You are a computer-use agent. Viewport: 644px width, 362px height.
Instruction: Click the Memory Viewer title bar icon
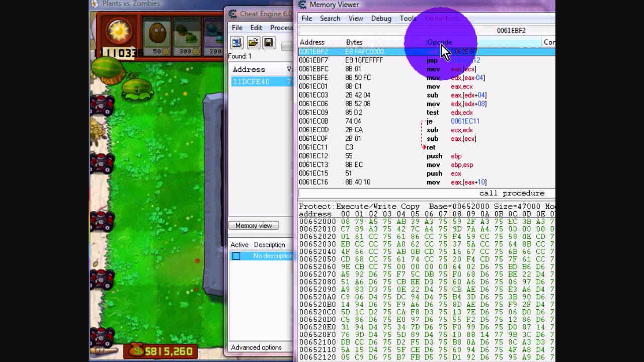pyautogui.click(x=302, y=5)
